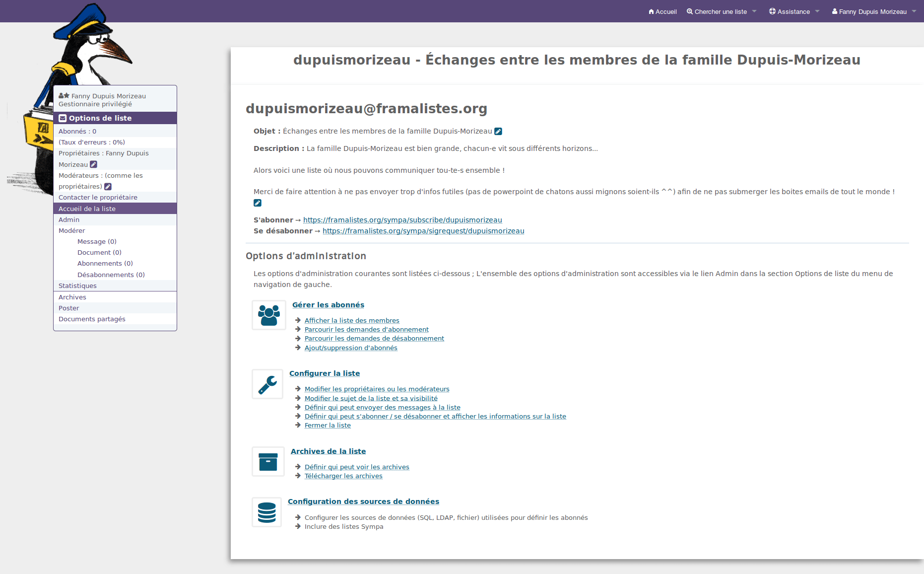The image size is (924, 574).
Task: Click the edit pencil icon below the description
Action: pyautogui.click(x=258, y=203)
